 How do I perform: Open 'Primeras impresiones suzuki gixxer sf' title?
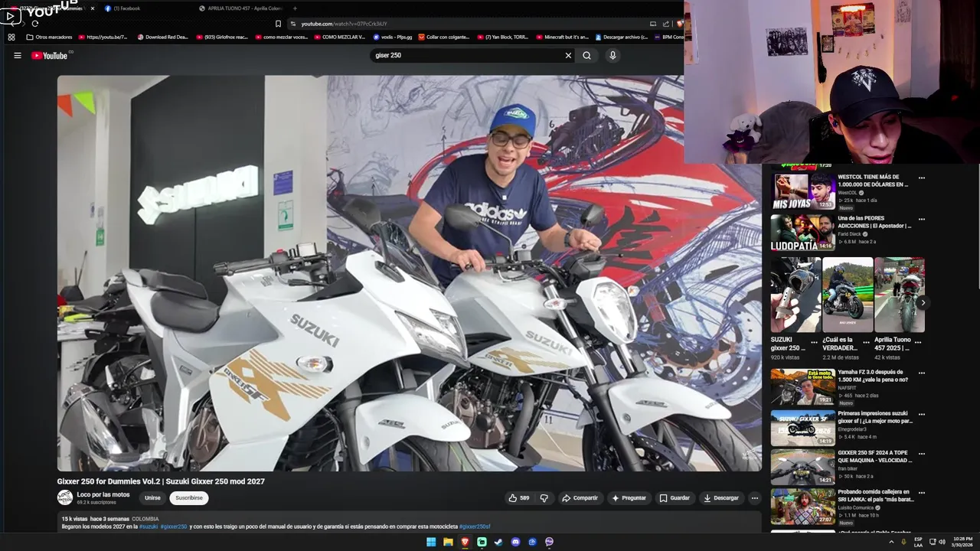[875, 417]
